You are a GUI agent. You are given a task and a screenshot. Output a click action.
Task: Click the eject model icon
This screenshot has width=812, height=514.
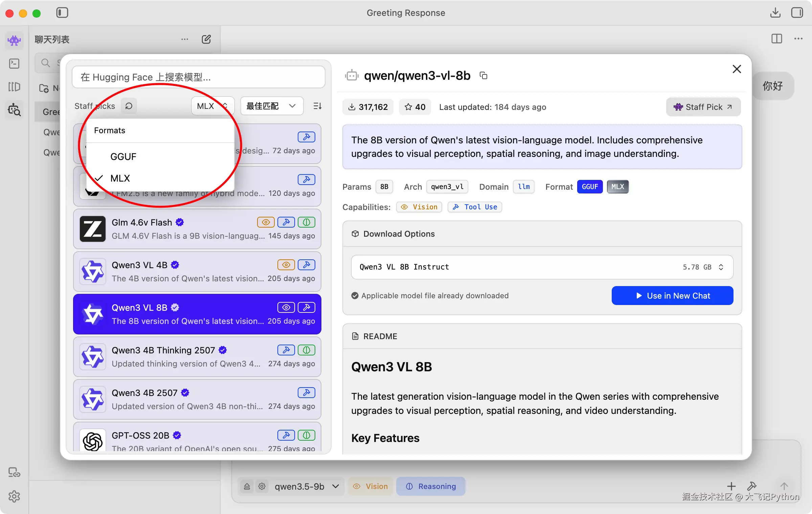pos(247,486)
